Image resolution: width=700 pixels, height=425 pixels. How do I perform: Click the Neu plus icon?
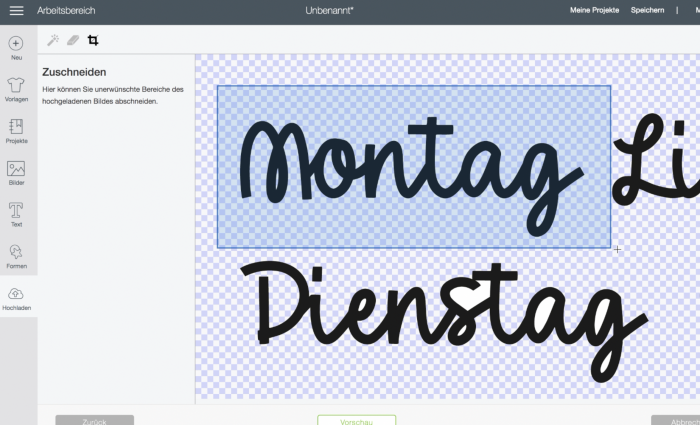point(16,44)
